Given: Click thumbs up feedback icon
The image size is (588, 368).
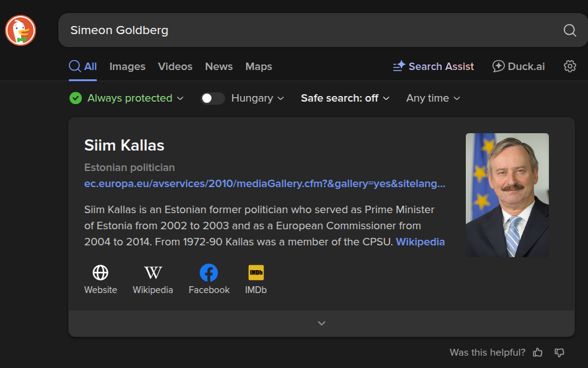Looking at the screenshot, I should (x=538, y=353).
